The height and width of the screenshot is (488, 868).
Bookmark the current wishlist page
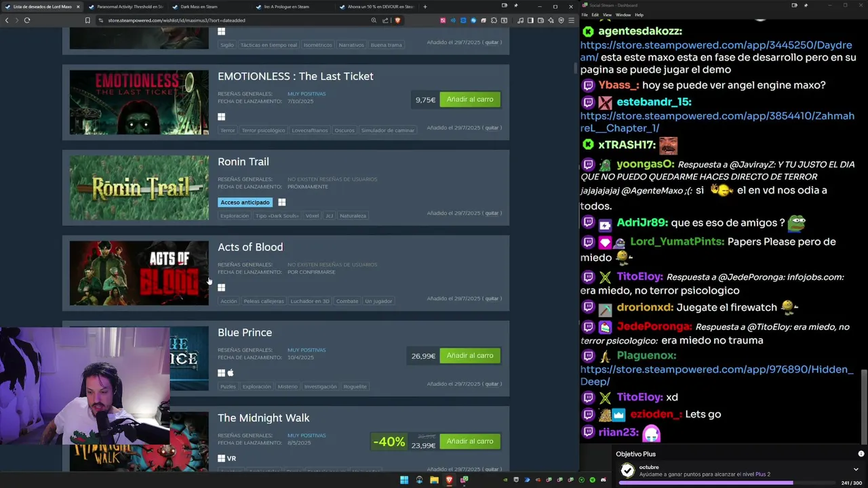[x=87, y=20]
